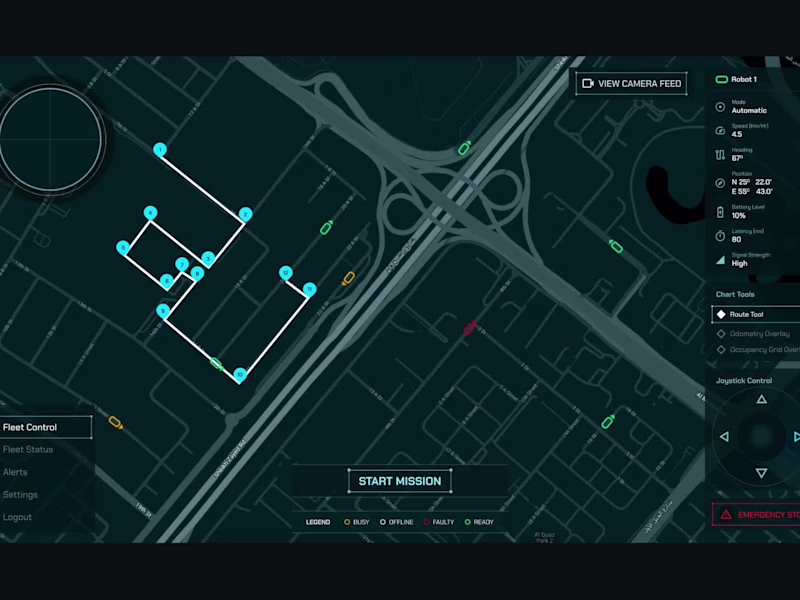This screenshot has height=600, width=800.
Task: Hit the Emergency Stop button
Action: pos(756,514)
